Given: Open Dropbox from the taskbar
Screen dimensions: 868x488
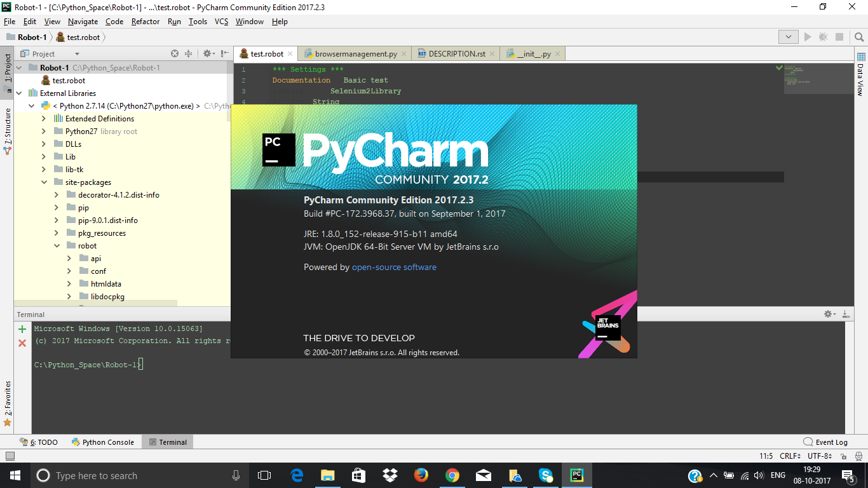Looking at the screenshot, I should point(390,475).
